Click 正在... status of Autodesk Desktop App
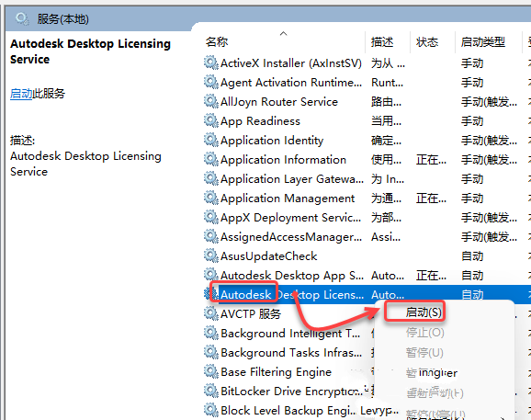 [431, 276]
